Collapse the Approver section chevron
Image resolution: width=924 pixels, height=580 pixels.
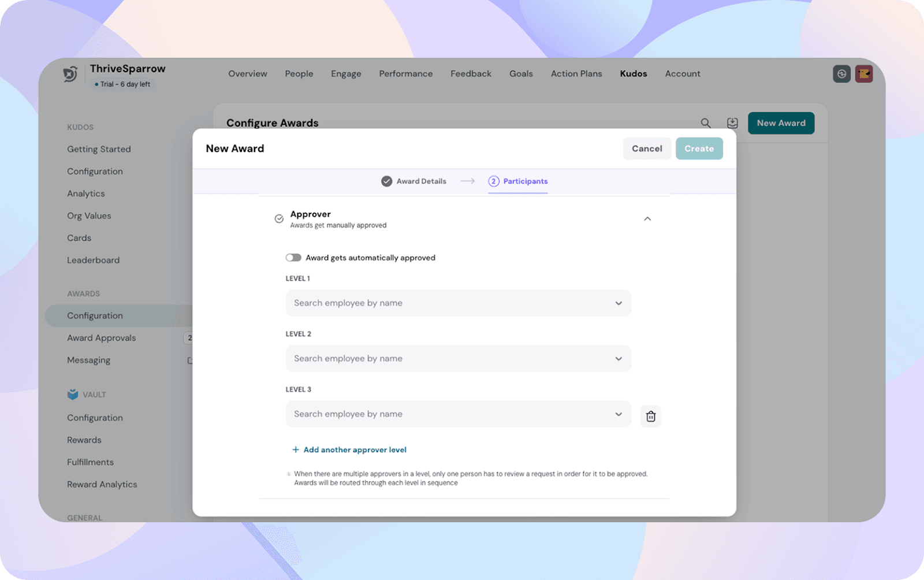[x=647, y=219]
